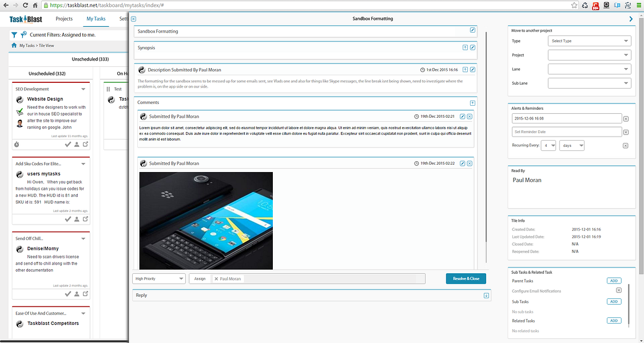Click the 2015-12-06 16:08 alert date field
This screenshot has height=343, width=644.
pyautogui.click(x=567, y=118)
